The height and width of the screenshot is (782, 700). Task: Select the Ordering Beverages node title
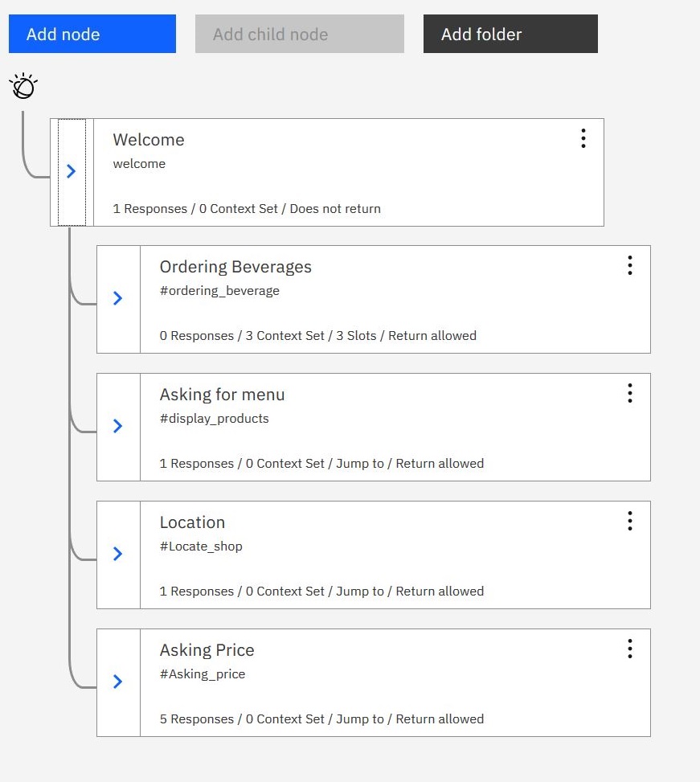click(x=235, y=267)
